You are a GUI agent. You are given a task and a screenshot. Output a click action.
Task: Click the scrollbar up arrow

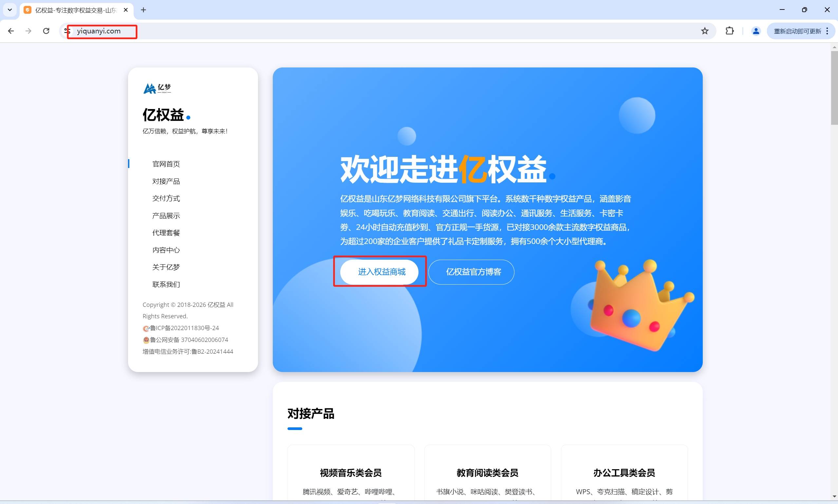(x=834, y=47)
